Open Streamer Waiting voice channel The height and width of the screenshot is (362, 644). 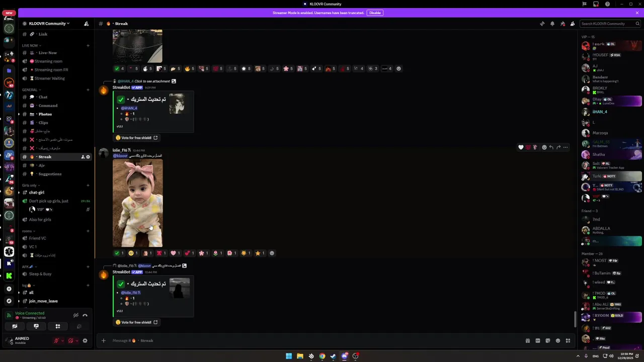(55, 78)
